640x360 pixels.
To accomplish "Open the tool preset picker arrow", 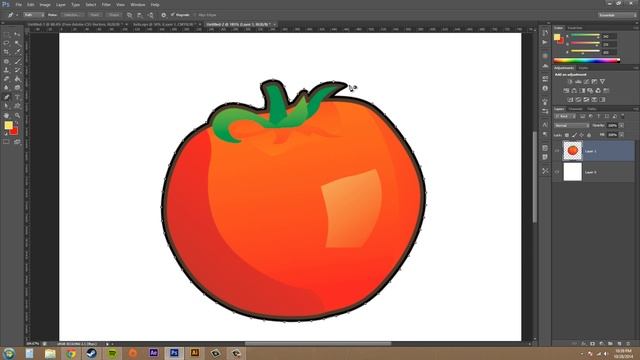I will (17, 15).
